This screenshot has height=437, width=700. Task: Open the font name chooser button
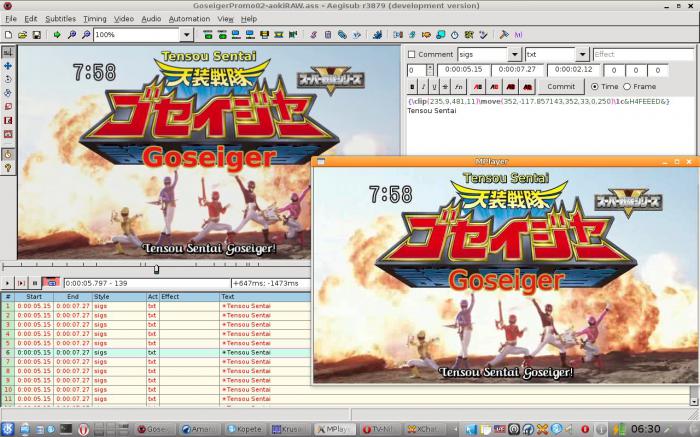[458, 87]
